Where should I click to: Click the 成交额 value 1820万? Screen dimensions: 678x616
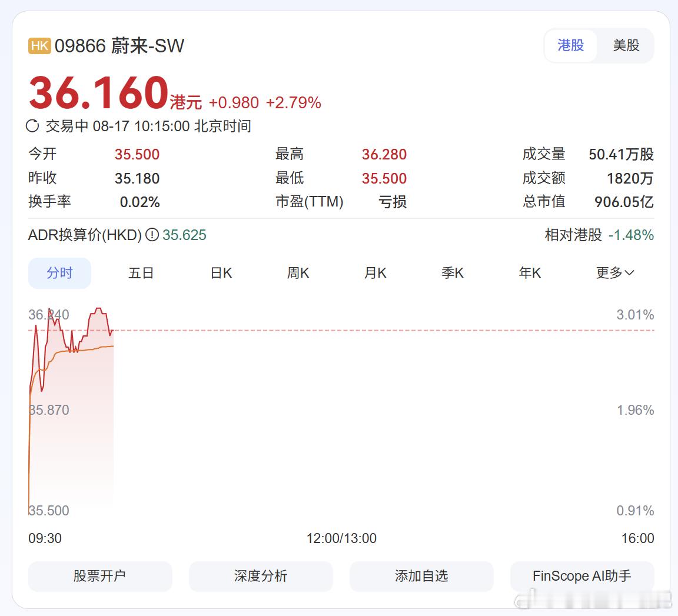coord(630,178)
